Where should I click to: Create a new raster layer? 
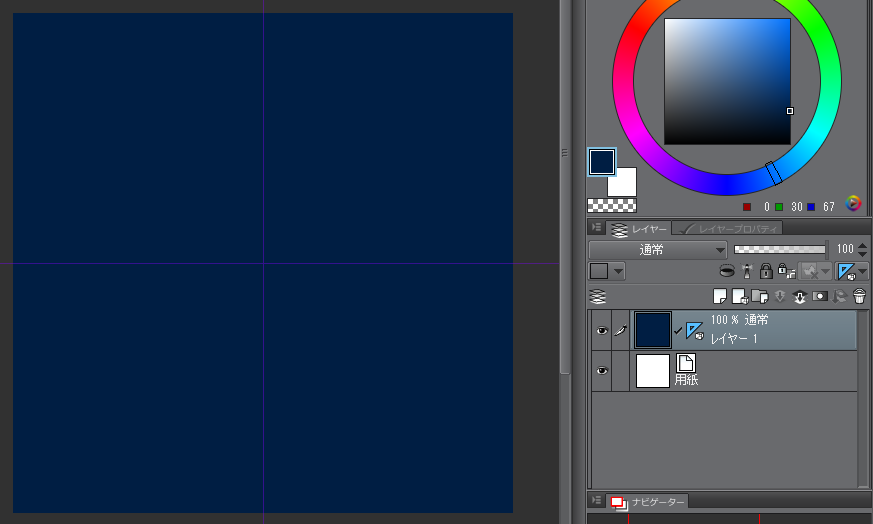[720, 296]
